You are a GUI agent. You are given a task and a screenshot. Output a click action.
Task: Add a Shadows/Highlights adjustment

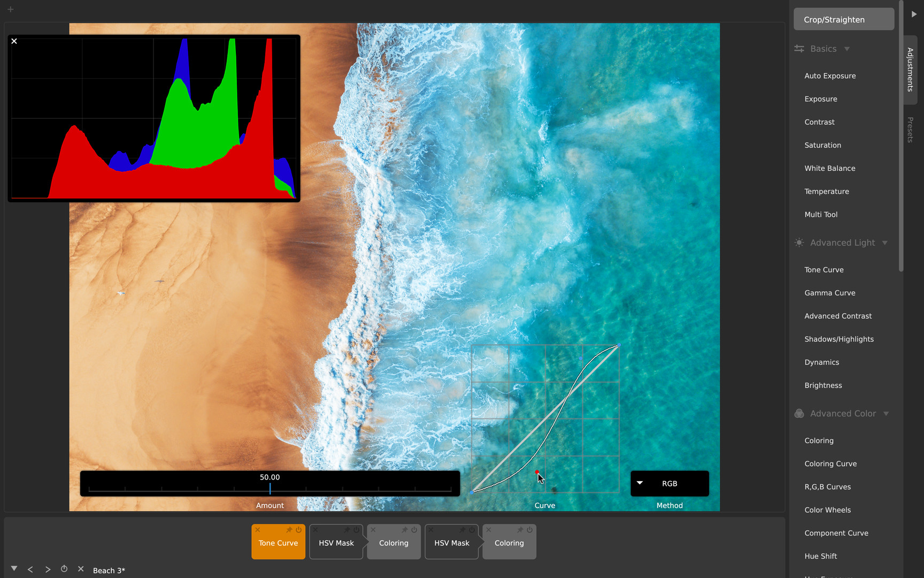pos(838,339)
